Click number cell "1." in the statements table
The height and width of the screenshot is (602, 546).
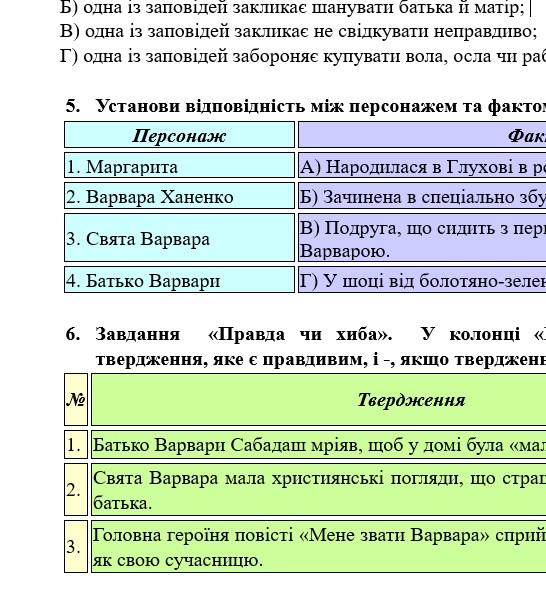(76, 445)
